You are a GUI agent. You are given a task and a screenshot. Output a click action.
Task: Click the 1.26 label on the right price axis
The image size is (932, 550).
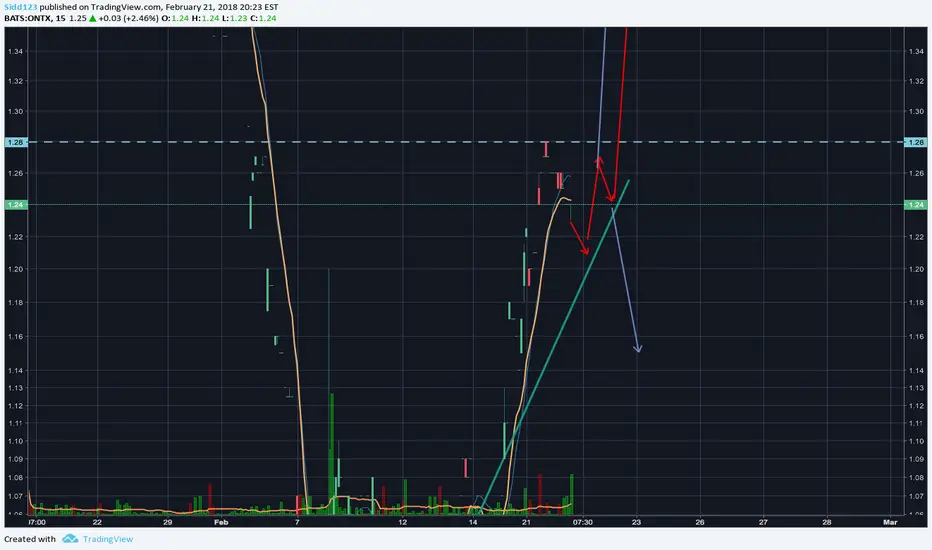[x=916, y=173]
